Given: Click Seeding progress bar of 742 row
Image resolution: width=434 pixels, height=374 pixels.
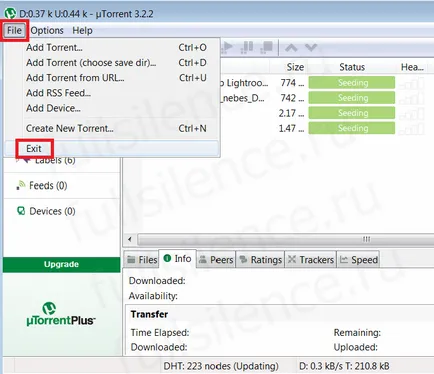Looking at the screenshot, I should 352,98.
